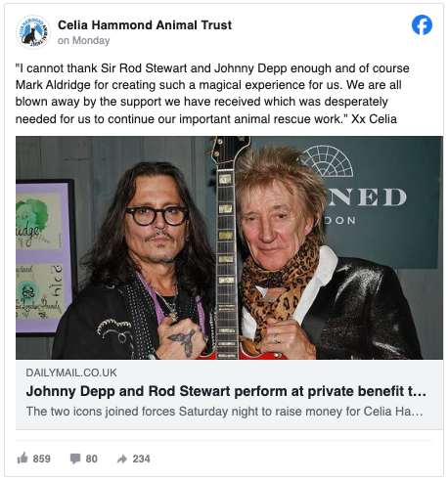Click the "Xx Celia" sign-off text
This screenshot has width=448, height=481.
click(374, 119)
